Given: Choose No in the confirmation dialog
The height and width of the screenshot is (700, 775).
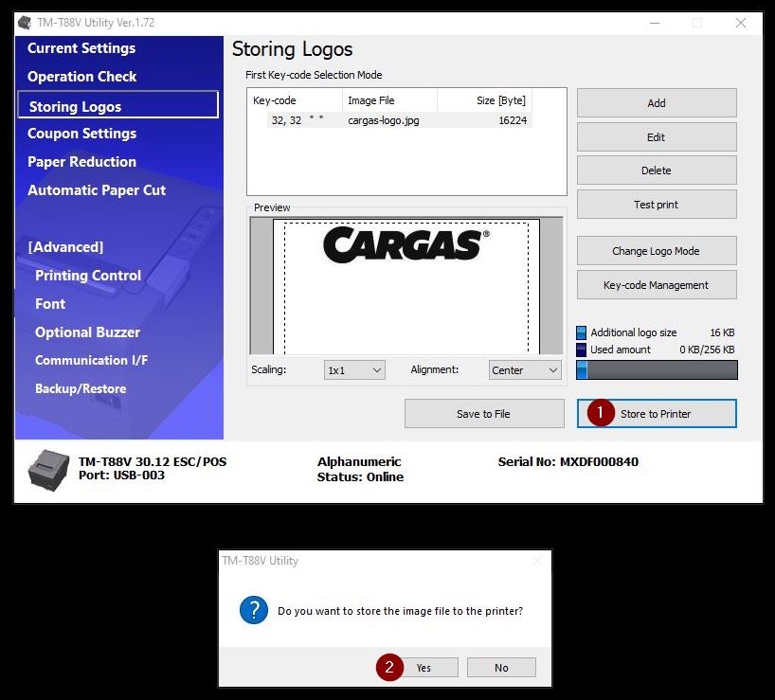Looking at the screenshot, I should coord(501,668).
